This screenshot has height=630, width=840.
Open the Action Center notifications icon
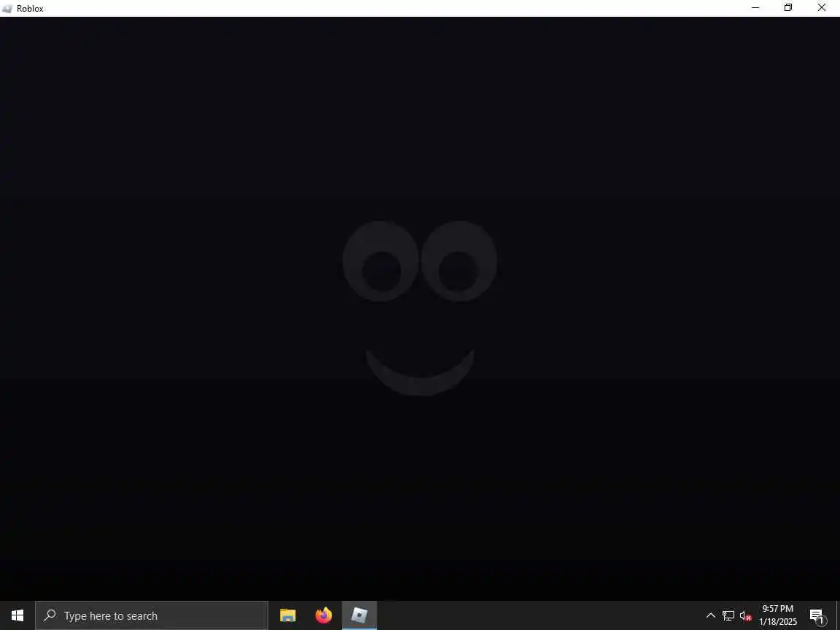(817, 616)
